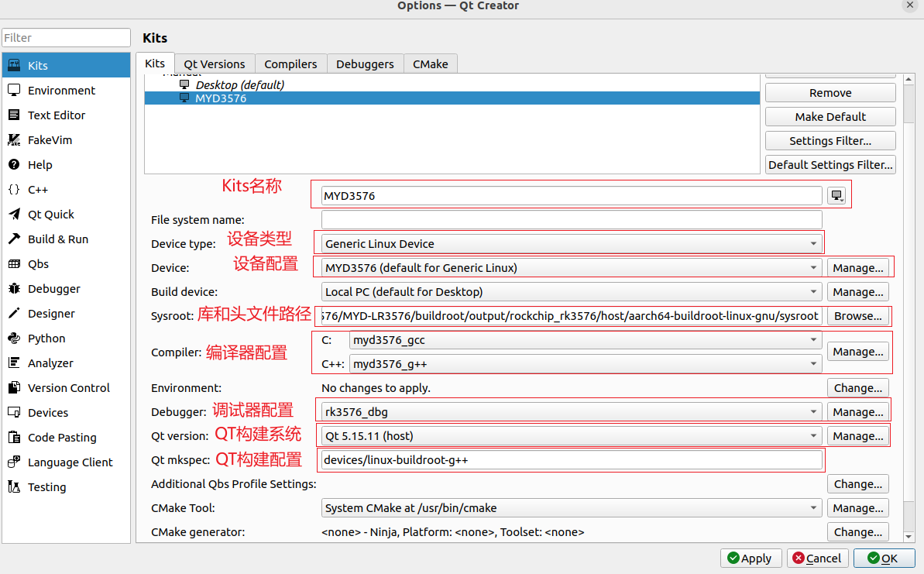Click monitor icon of MYD3576 kit row
Screen dimensions: 924x574
coord(184,98)
